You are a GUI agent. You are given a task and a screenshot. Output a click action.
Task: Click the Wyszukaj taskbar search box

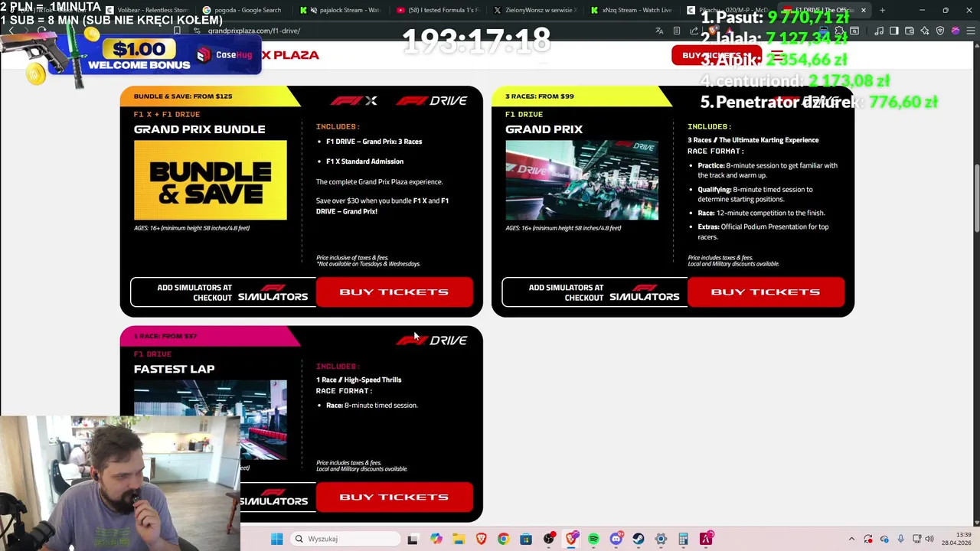(346, 539)
